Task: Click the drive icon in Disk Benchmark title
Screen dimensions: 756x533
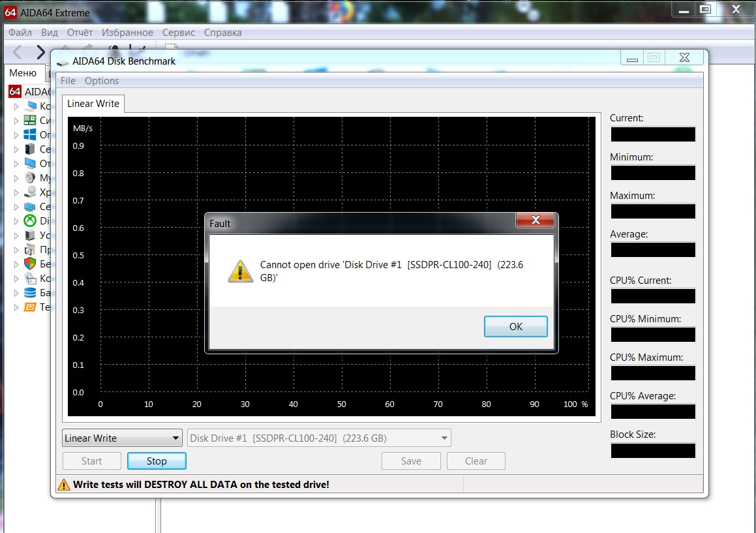Action: 62,63
